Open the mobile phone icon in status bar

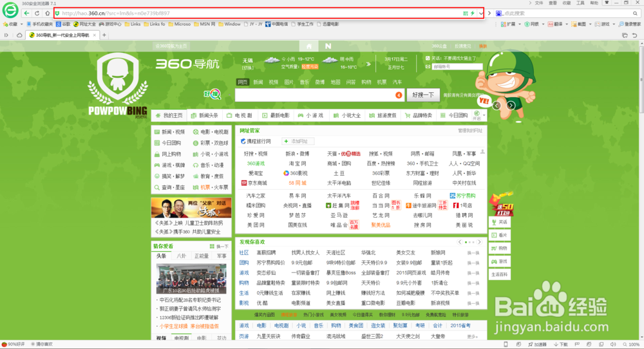tap(506, 344)
